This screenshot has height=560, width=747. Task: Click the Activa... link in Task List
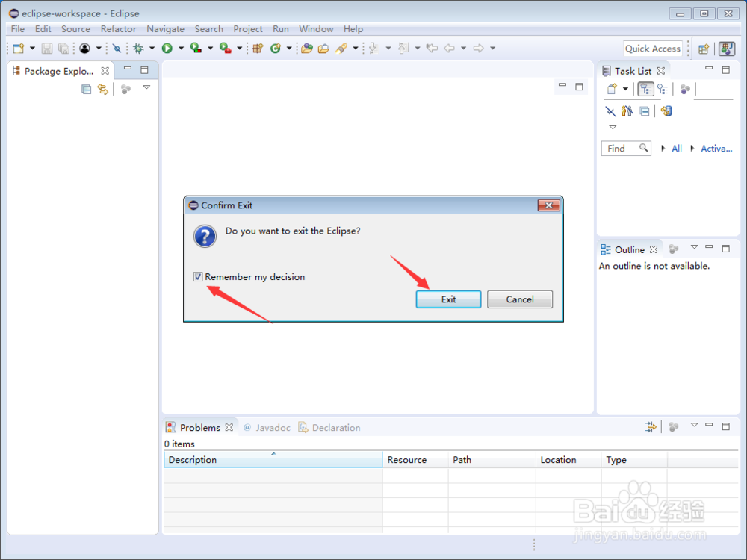click(716, 149)
